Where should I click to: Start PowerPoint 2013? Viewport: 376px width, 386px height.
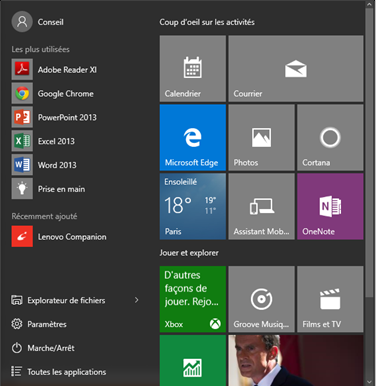coord(54,117)
